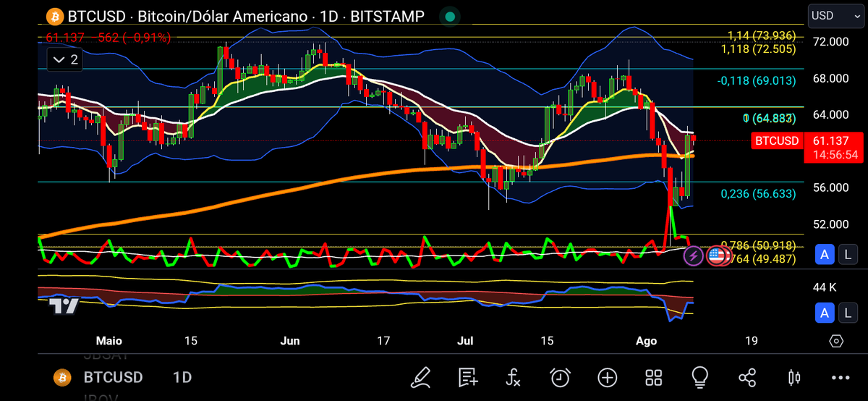Share chart using share icon

[747, 377]
